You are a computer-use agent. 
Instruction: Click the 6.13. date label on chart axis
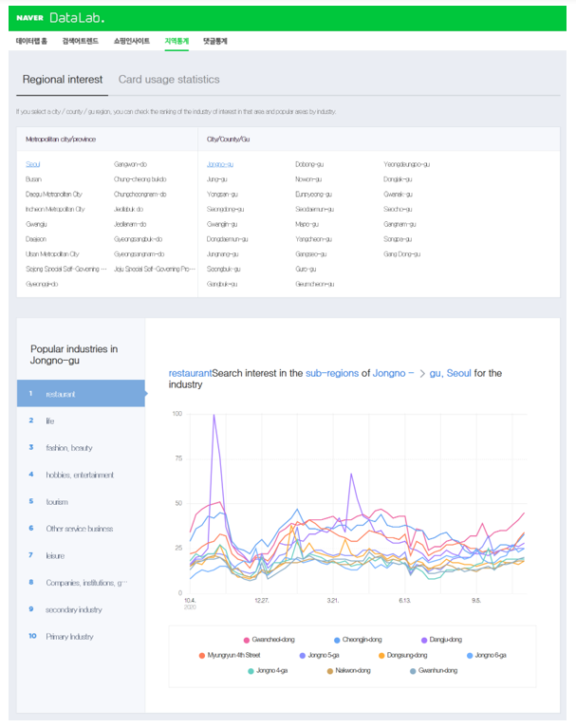pos(405,600)
